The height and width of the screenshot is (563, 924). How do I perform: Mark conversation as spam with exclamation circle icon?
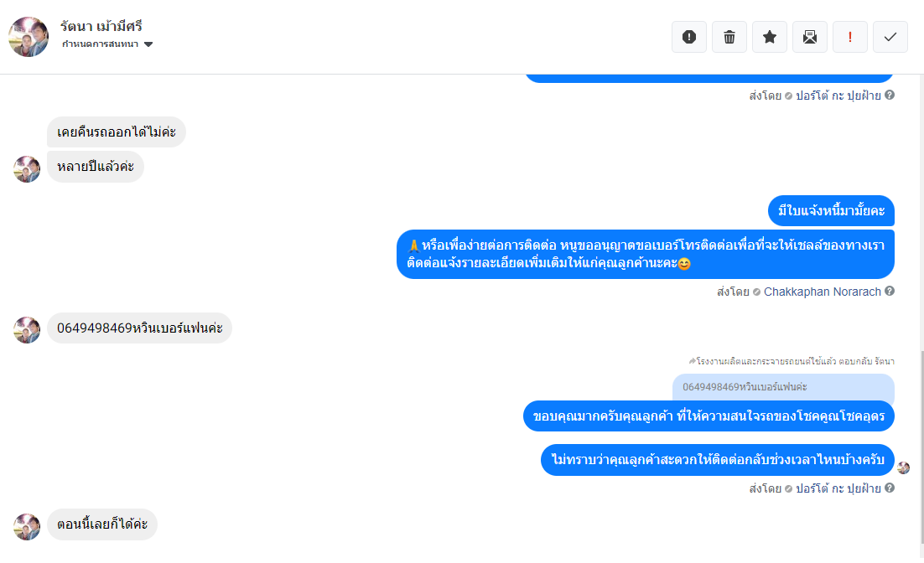[x=689, y=37]
